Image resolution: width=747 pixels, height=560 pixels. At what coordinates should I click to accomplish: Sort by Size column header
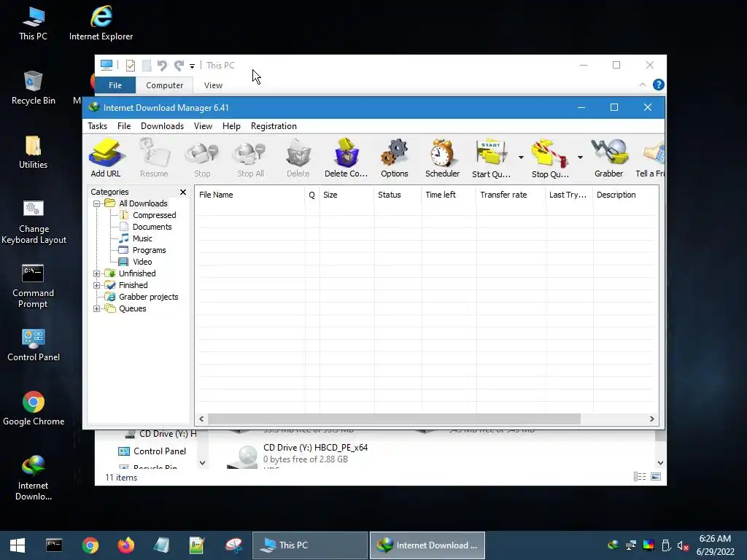tap(347, 195)
